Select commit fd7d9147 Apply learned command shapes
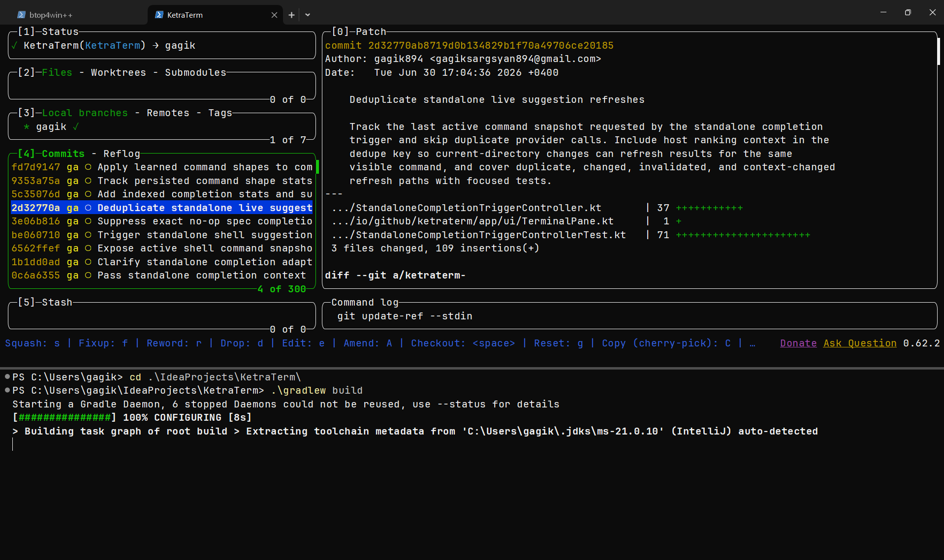 coord(162,167)
